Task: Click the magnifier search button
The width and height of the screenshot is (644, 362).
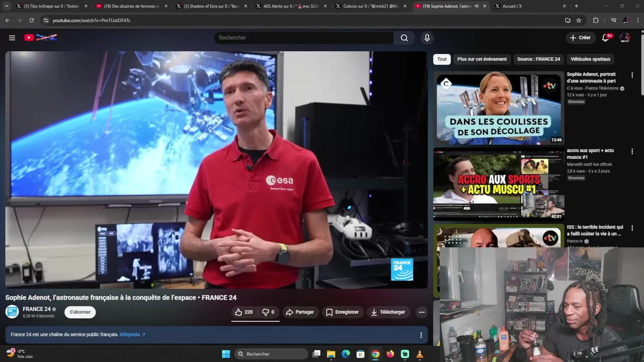Action: tap(404, 38)
